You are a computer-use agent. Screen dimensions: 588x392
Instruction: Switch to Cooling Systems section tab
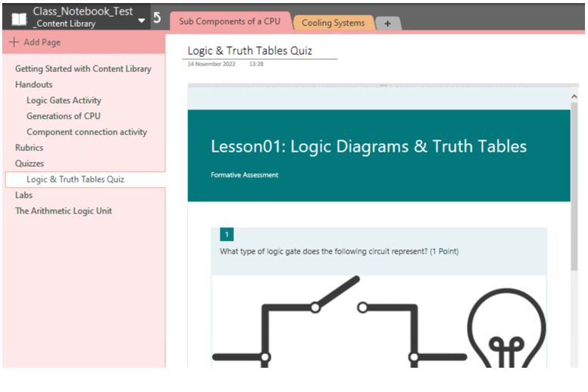(x=333, y=23)
